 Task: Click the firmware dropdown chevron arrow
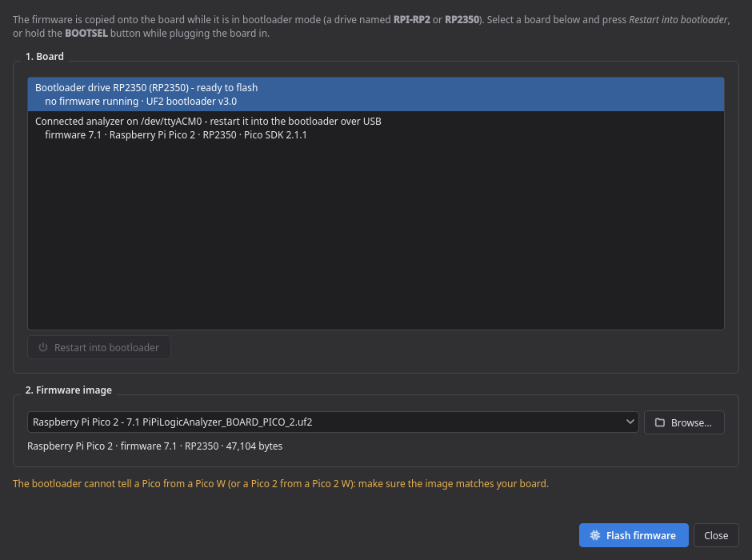coord(630,422)
